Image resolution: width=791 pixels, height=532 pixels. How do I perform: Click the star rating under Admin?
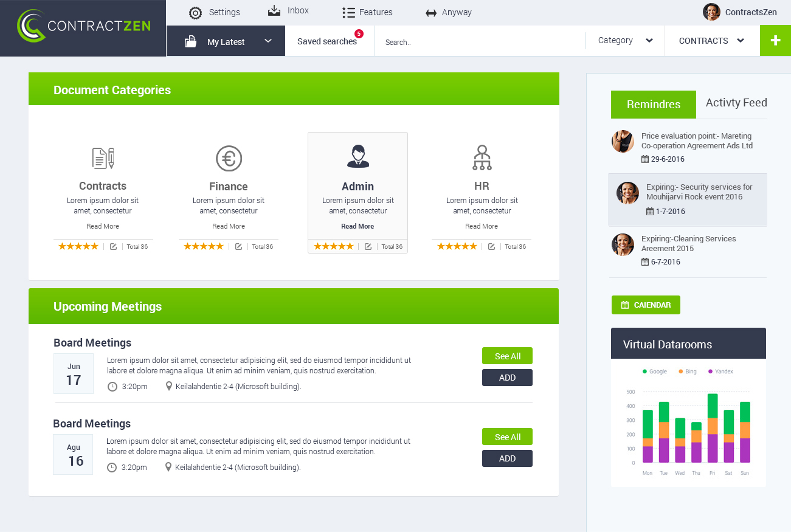point(333,246)
